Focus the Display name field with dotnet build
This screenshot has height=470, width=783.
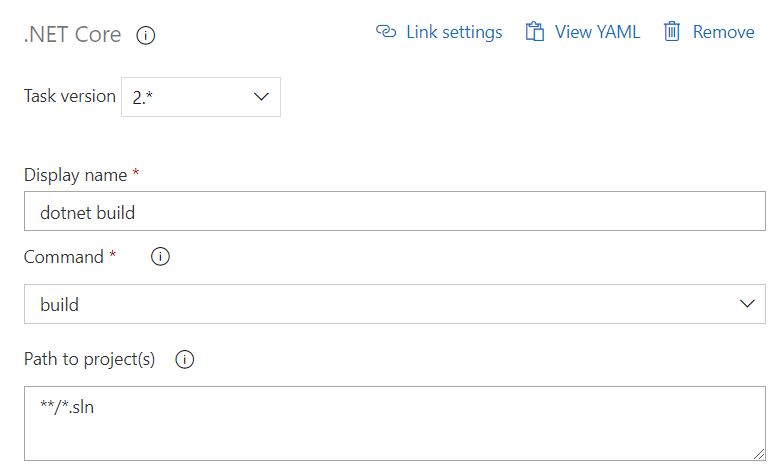394,211
